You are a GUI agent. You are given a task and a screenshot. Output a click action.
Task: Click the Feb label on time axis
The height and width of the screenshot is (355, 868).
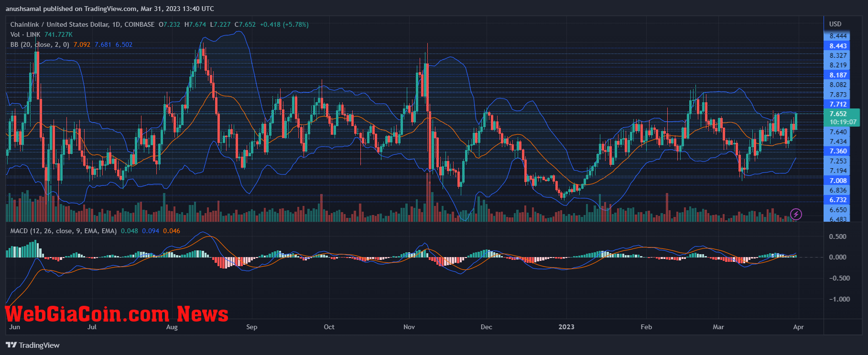click(646, 327)
